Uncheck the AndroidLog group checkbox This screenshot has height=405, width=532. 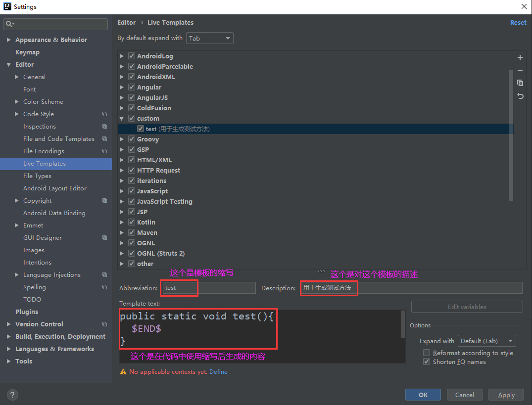(132, 56)
